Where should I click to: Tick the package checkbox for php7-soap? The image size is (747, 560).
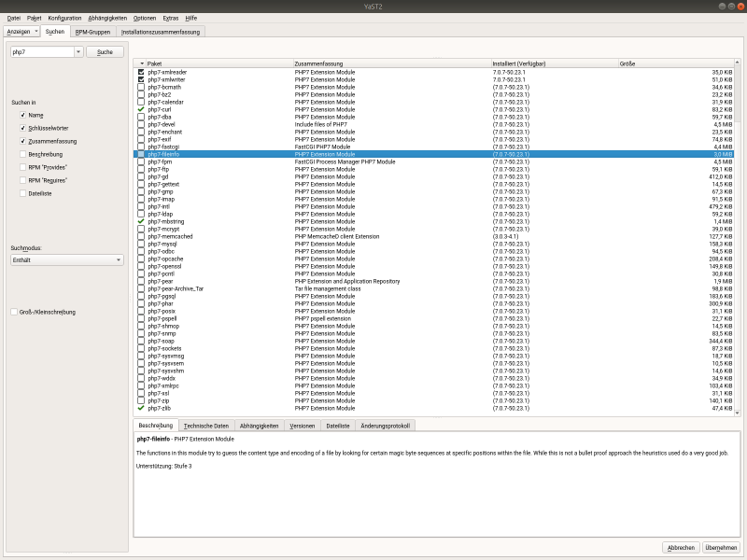click(141, 341)
